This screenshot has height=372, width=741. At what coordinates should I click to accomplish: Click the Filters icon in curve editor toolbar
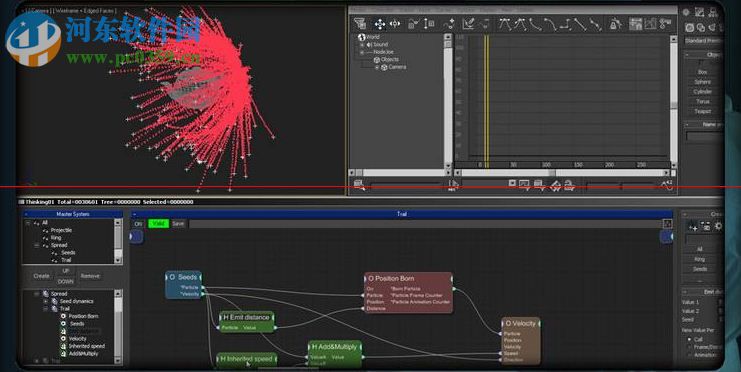pos(360,24)
